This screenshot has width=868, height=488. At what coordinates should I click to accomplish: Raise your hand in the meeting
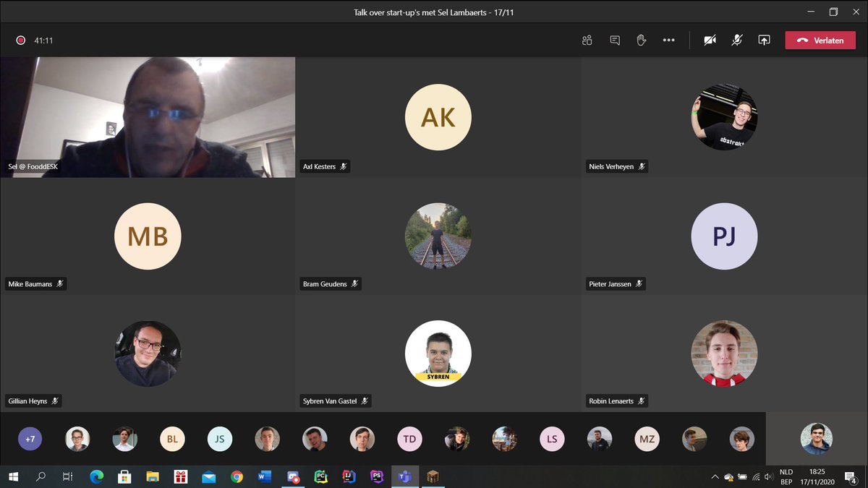click(x=641, y=40)
